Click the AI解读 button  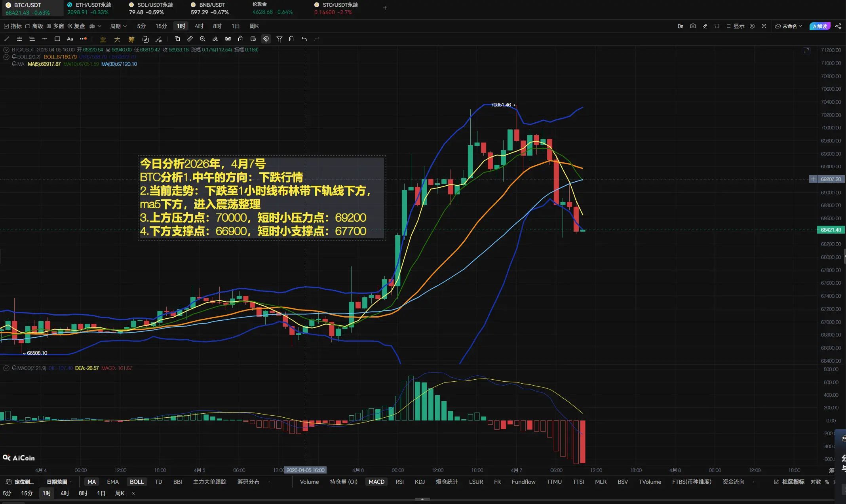pyautogui.click(x=820, y=26)
